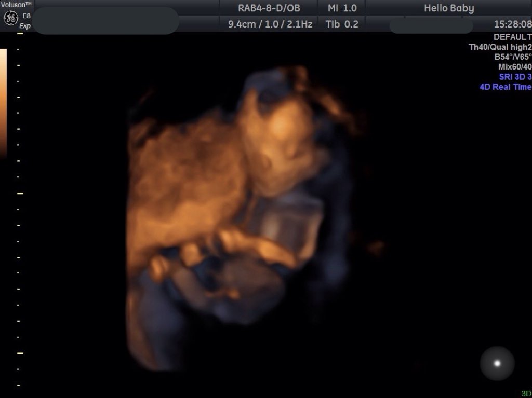Click the B54°/V65° angle parameter

point(513,57)
